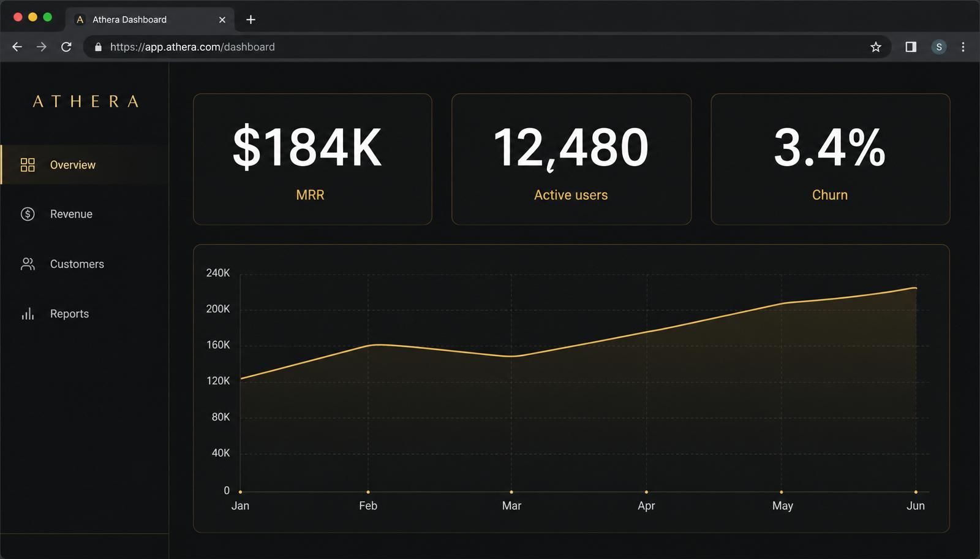
Task: Click the Athera favicon on the tab
Action: [x=80, y=20]
